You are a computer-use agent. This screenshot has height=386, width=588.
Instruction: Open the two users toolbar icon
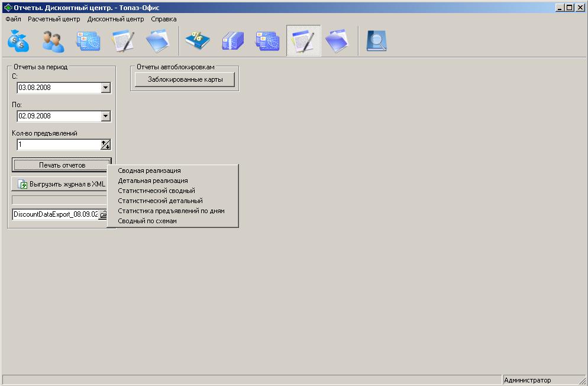(53, 40)
